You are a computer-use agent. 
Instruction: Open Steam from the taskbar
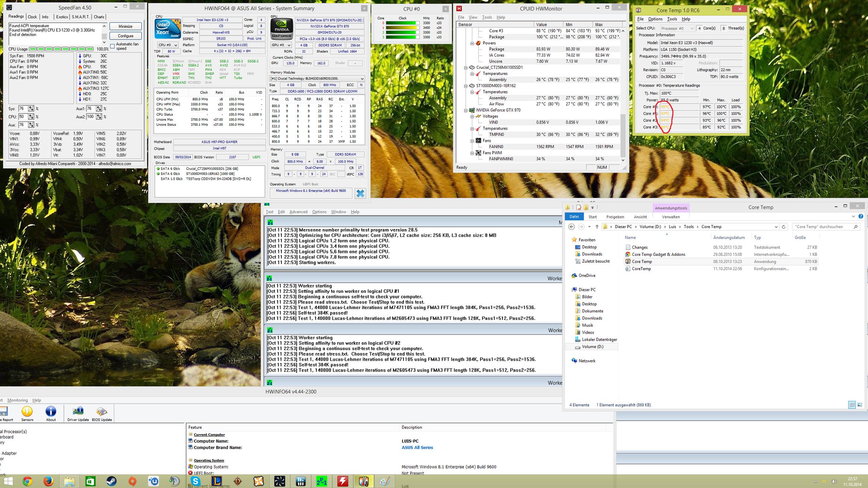[111, 481]
